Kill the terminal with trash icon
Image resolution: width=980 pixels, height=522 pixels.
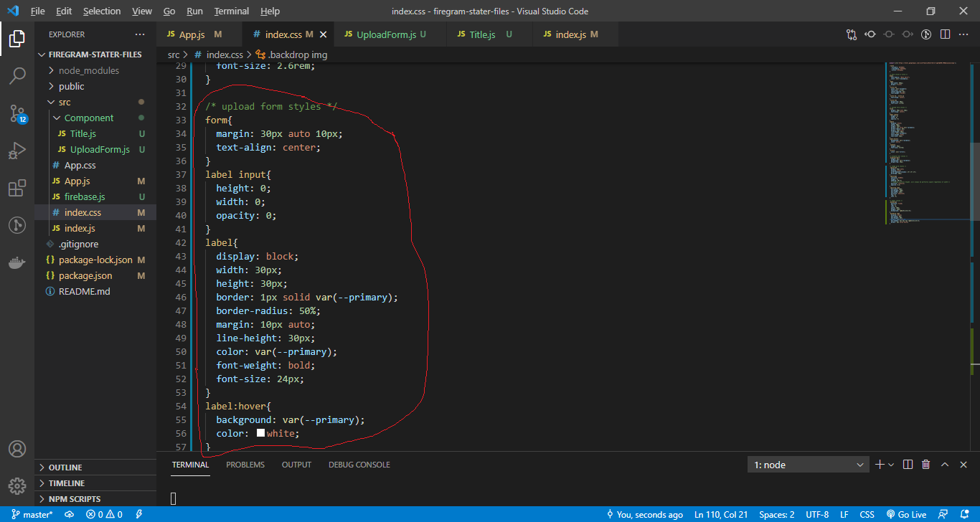click(x=926, y=465)
